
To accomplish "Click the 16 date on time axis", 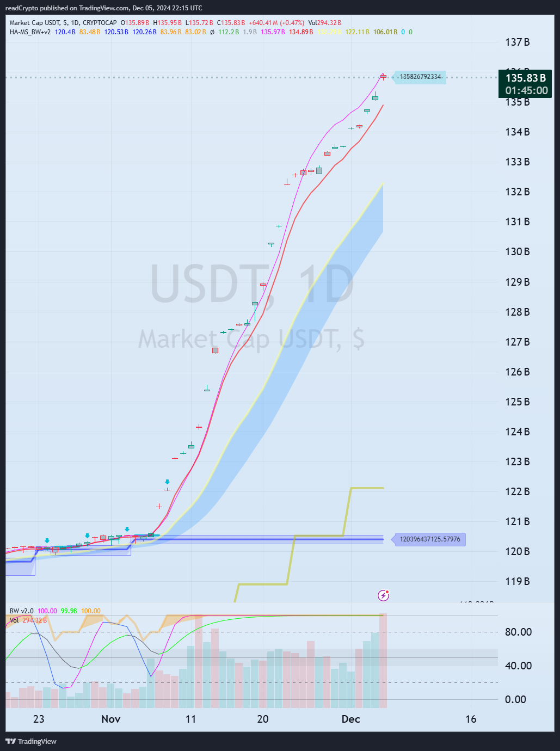I will (471, 719).
